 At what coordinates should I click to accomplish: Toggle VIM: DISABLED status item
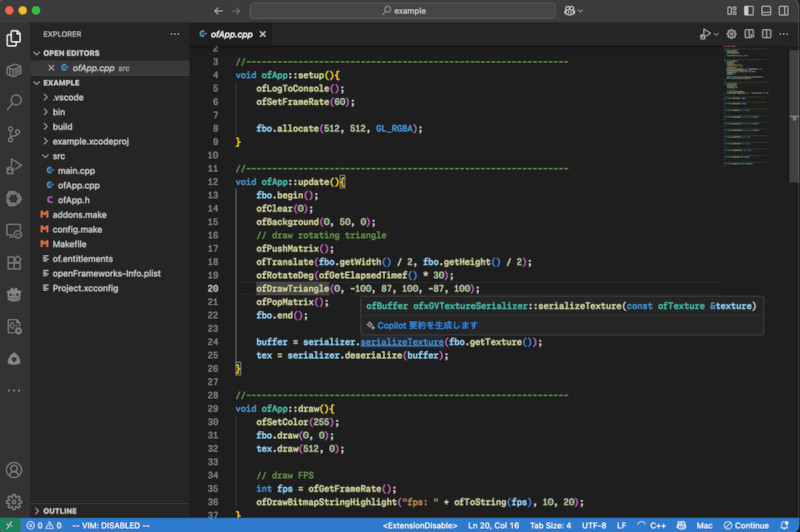(111, 525)
